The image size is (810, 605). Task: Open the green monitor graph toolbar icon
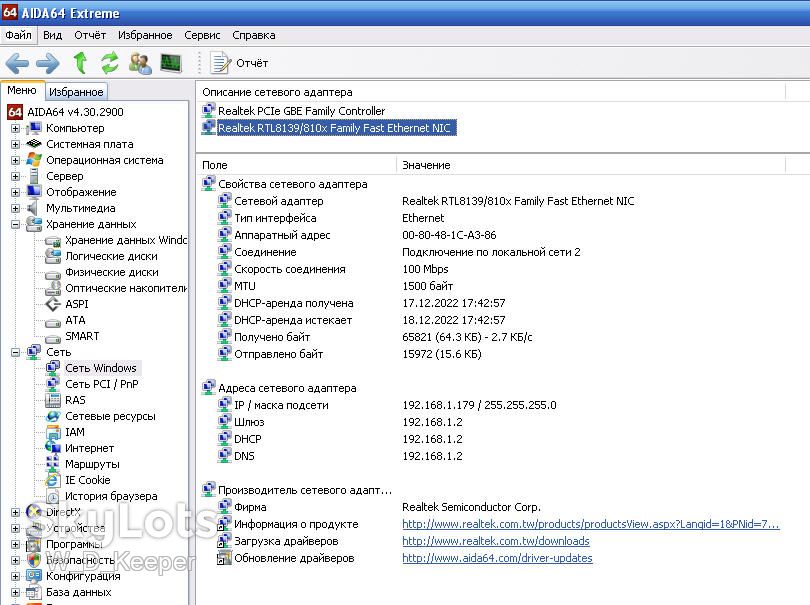coord(171,63)
